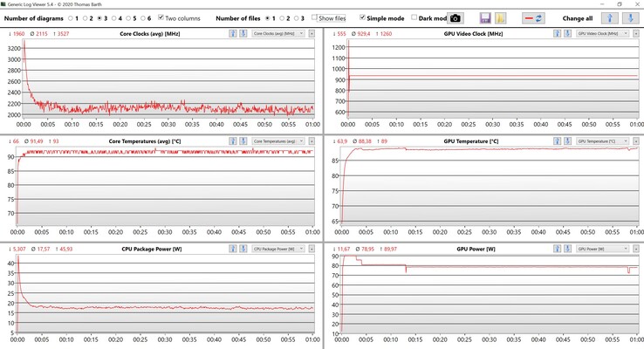This screenshot has height=349, width=644.
Task: Click the Change all up arrow icon
Action: [x=611, y=17]
